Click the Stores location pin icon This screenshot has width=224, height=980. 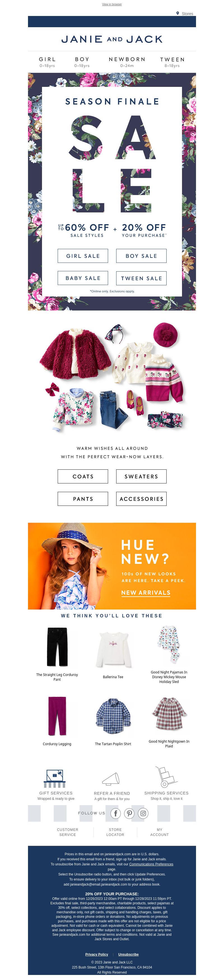click(x=178, y=13)
